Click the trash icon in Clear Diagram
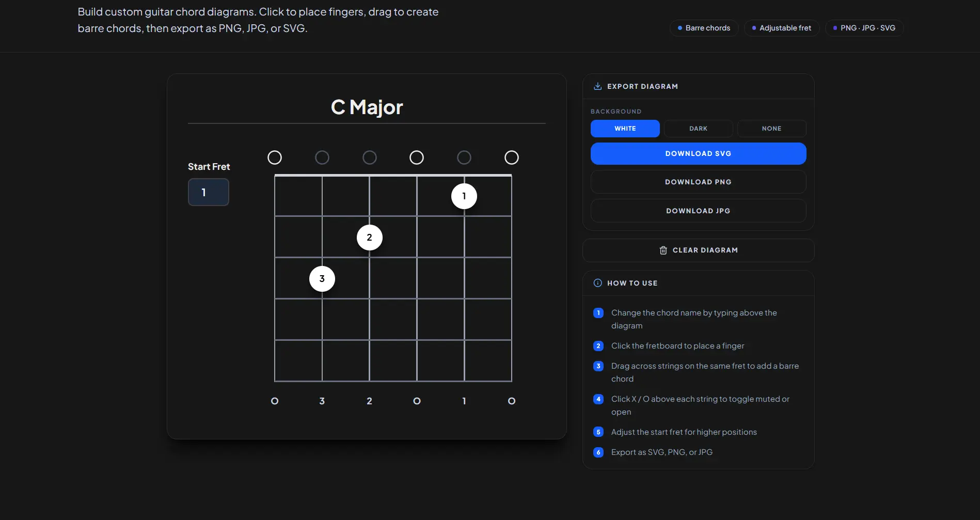 [x=663, y=250]
